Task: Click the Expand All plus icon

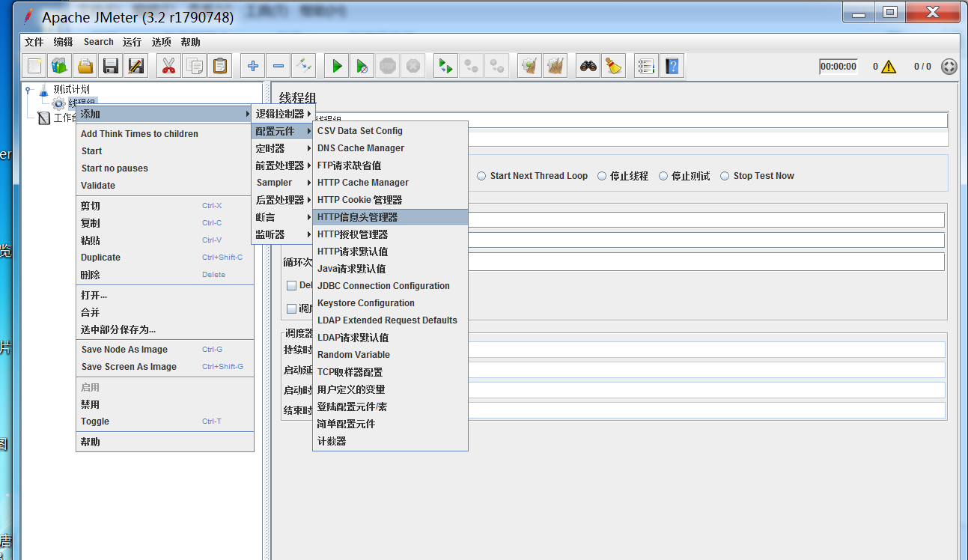Action: (253, 66)
